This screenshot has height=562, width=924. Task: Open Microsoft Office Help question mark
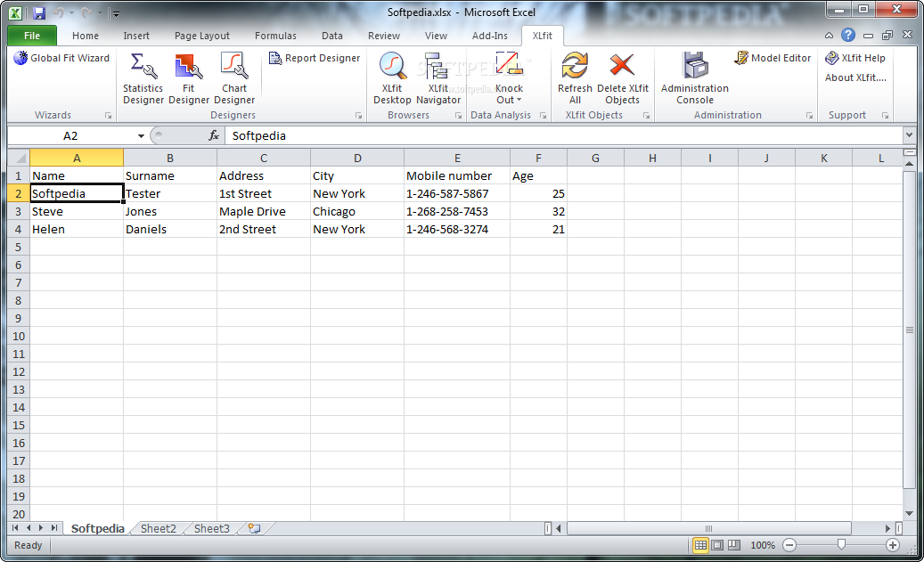848,36
